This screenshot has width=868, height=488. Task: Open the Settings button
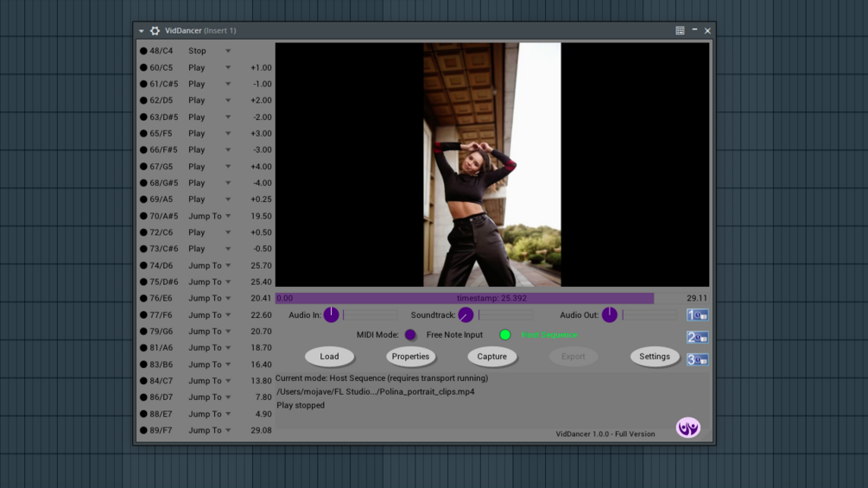[655, 357]
